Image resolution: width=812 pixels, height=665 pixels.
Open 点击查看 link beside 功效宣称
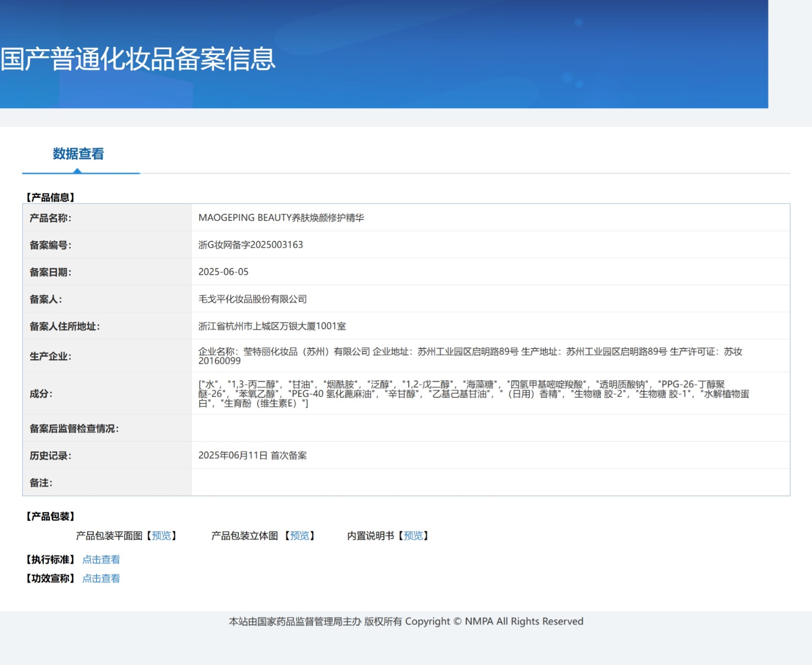pos(101,579)
